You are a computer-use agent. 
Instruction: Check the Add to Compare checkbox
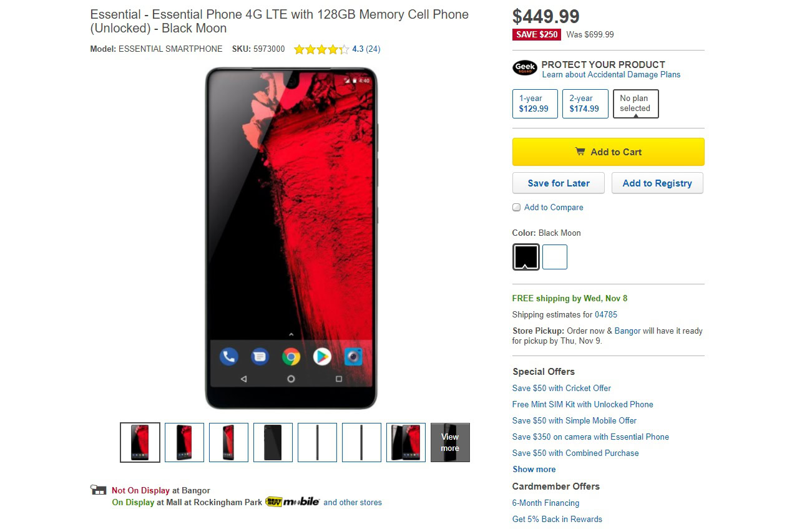(x=517, y=208)
